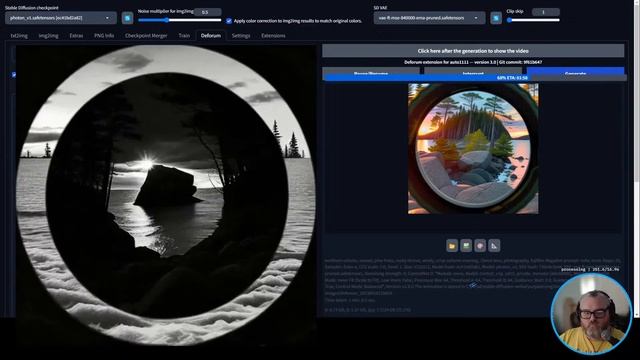Screen dimensions: 640x360
Task: Click the Clip skip value field
Action: click(x=546, y=12)
